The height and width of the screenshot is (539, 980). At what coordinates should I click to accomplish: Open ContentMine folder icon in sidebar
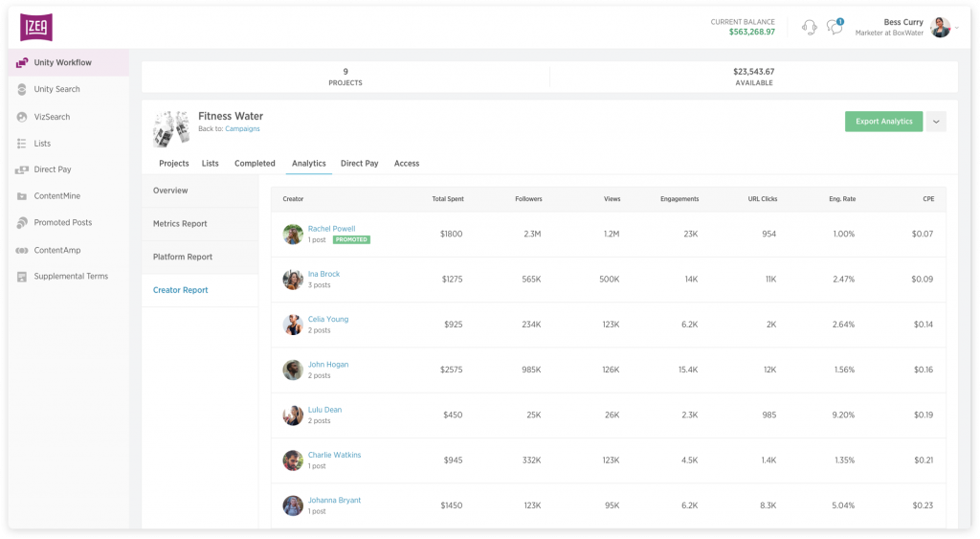click(x=22, y=196)
